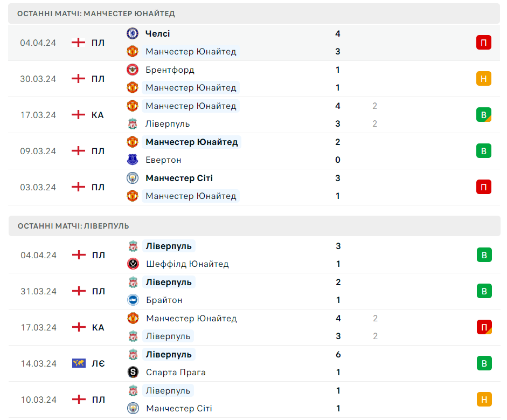Open the Челсі team link

(157, 33)
